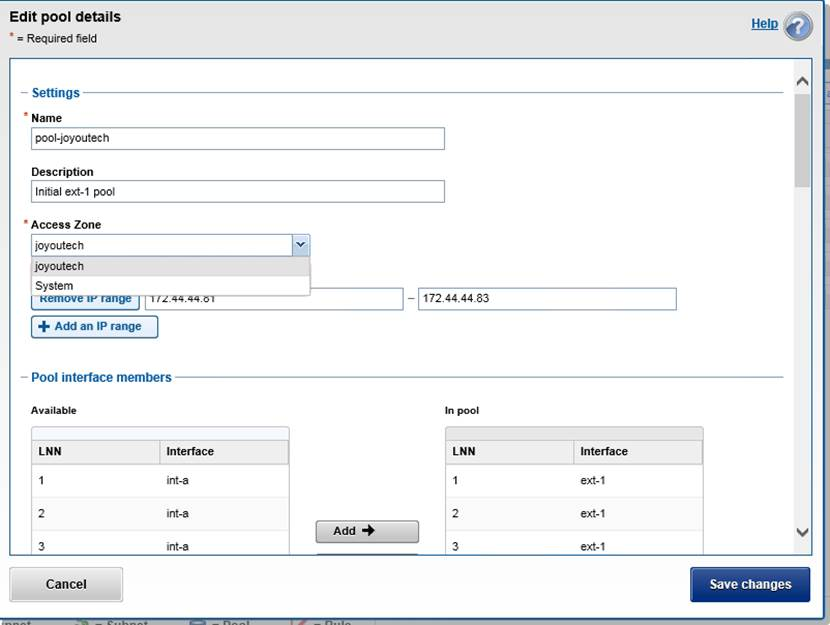Image resolution: width=830 pixels, height=625 pixels.
Task: Save changes to the pool
Action: click(750, 585)
